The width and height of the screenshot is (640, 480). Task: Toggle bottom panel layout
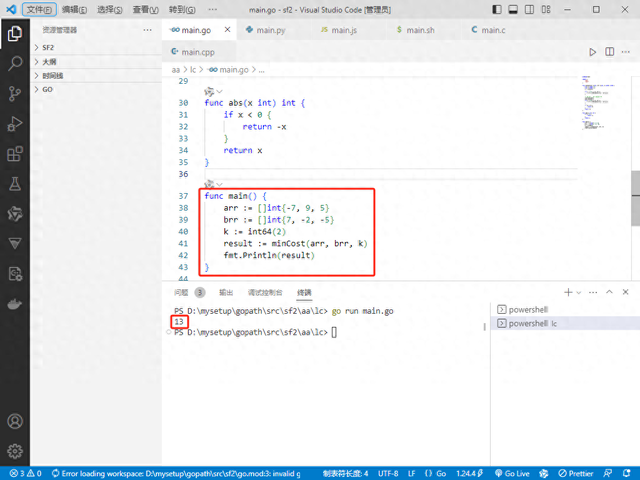[x=513, y=9]
